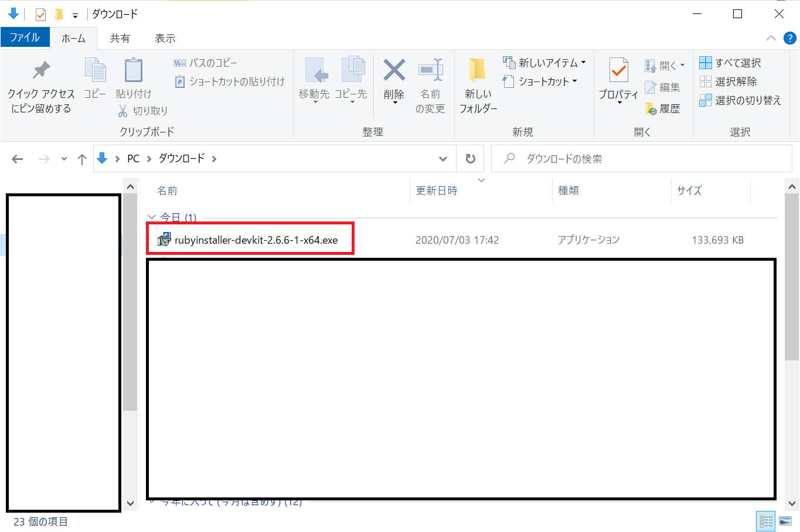Select Paste Shortcut (ショートカットの貼り付け)
Image resolution: width=800 pixels, height=532 pixels.
[x=230, y=81]
